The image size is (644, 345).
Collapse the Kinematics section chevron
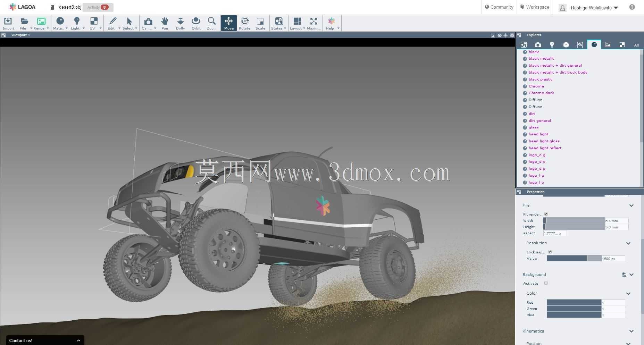632,331
